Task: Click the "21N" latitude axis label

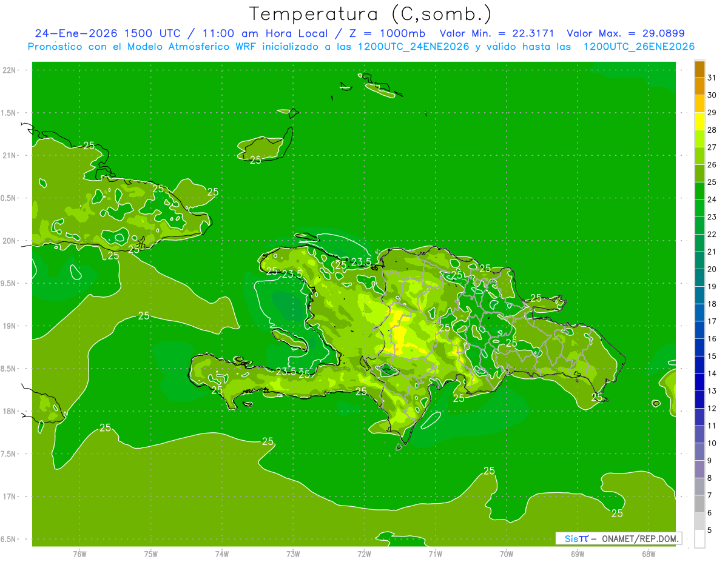Action: click(9, 155)
